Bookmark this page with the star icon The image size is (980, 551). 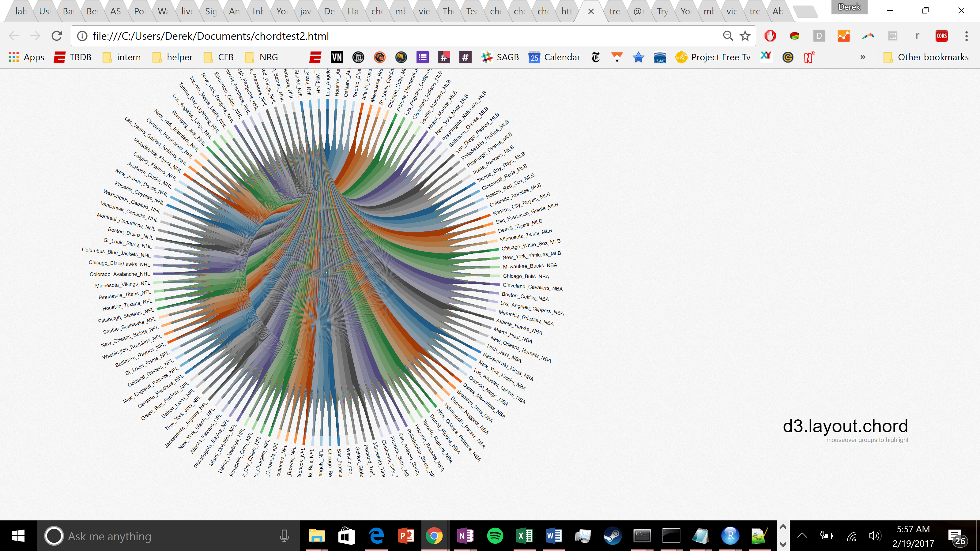point(745,36)
